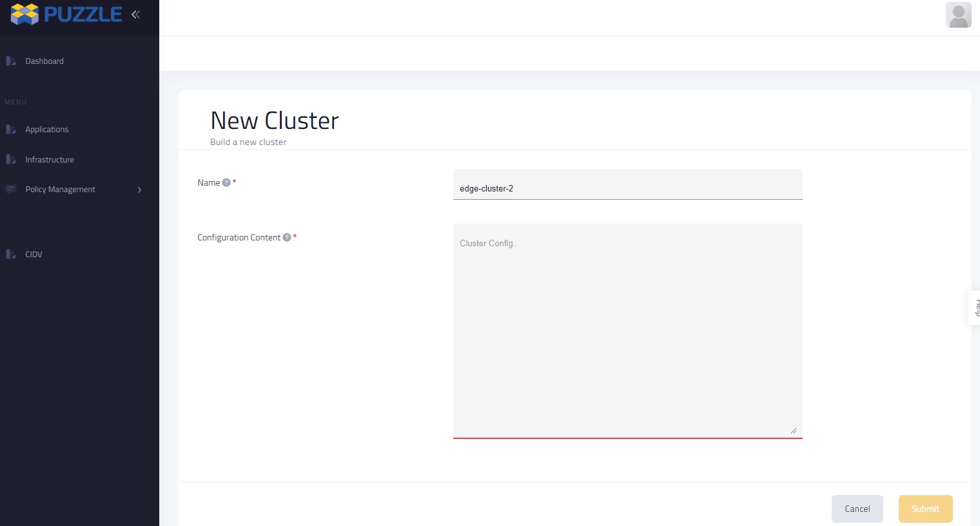This screenshot has height=526, width=980.
Task: Show help tooltip for Configuration Content
Action: click(x=287, y=238)
